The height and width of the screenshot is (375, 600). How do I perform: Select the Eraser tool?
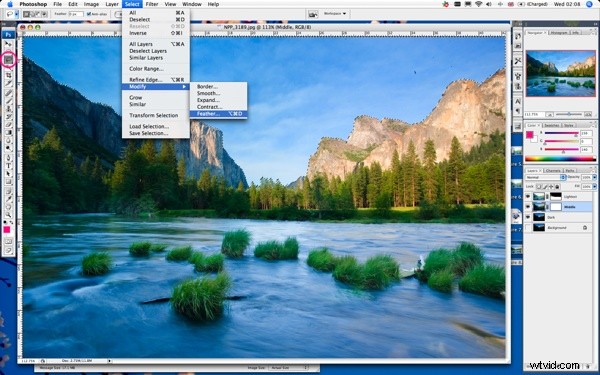click(8, 124)
